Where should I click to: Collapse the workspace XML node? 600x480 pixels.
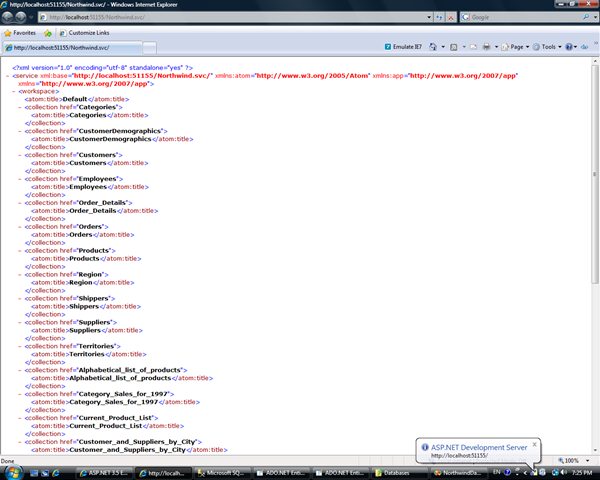click(x=14, y=91)
